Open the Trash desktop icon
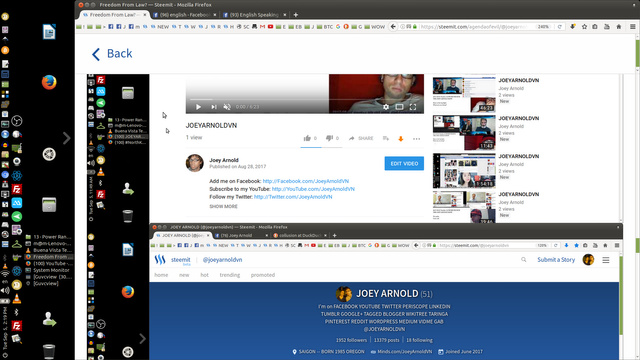 point(49,351)
